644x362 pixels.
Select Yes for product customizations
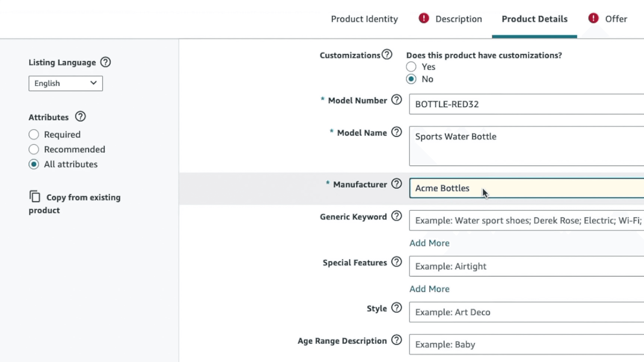coord(411,67)
